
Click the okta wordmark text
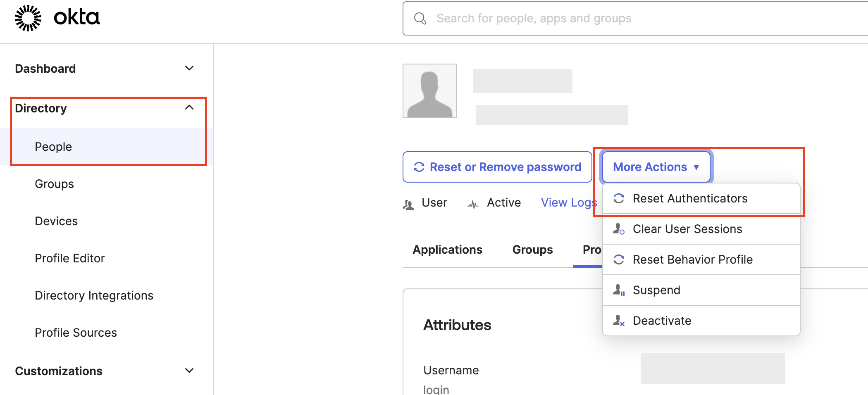coord(77,17)
